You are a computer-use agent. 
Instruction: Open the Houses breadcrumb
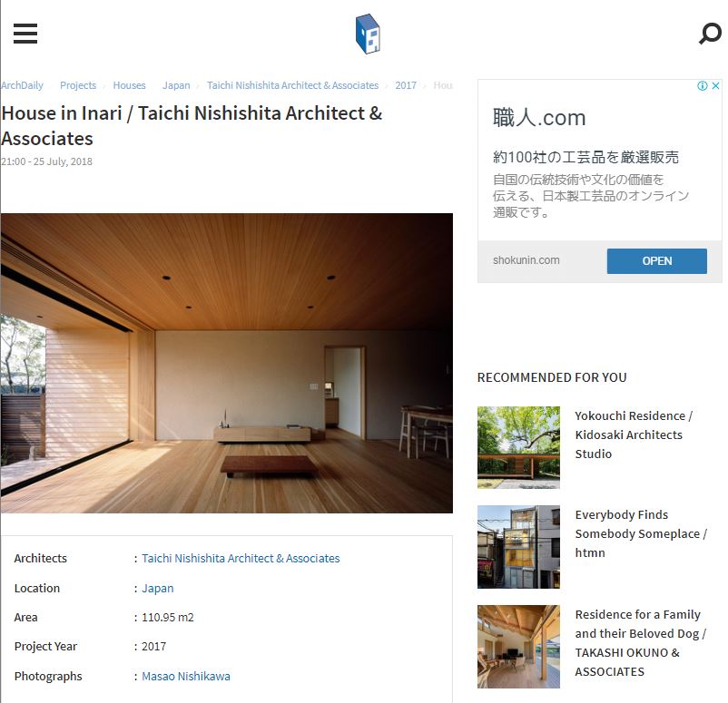click(x=129, y=85)
